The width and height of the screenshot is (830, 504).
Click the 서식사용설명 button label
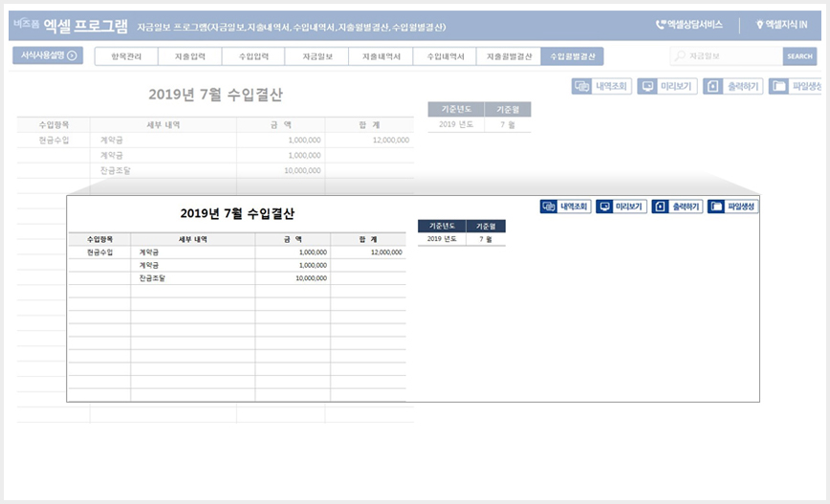coord(42,55)
